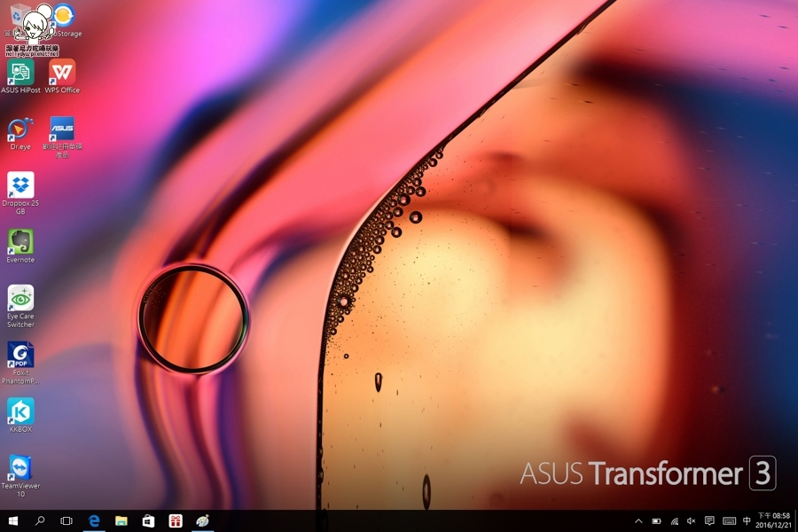The width and height of the screenshot is (798, 532).
Task: Select the KKBOX desktop shortcut
Action: [x=20, y=416]
